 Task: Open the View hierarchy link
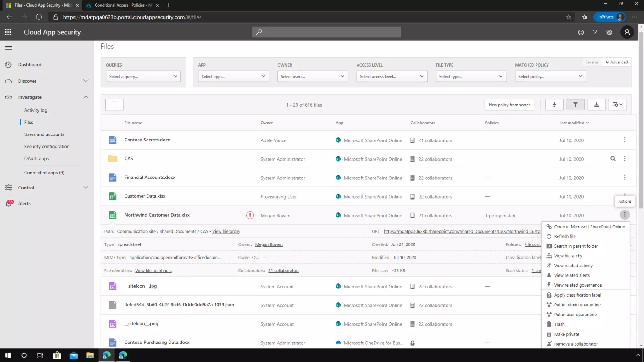click(226, 231)
